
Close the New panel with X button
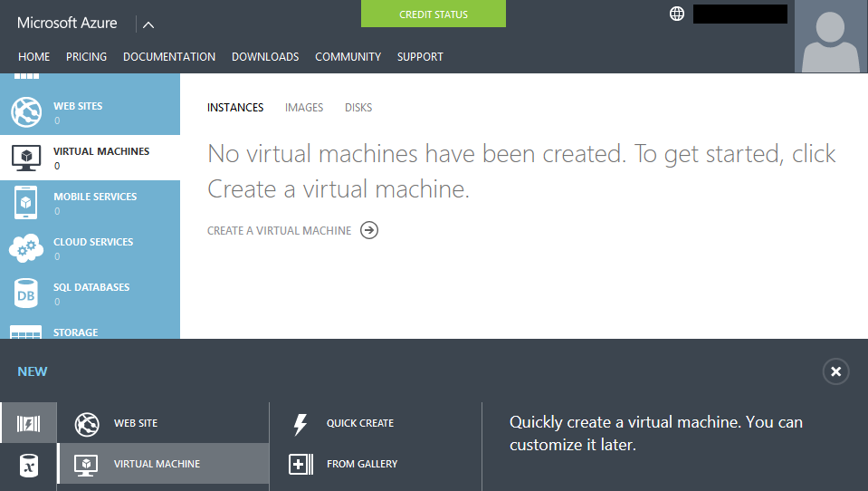coord(836,371)
